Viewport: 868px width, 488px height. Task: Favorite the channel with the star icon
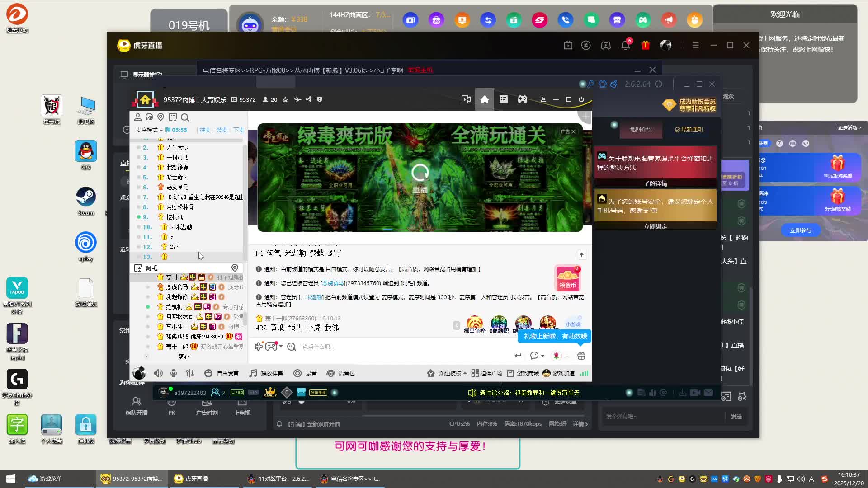[x=285, y=99]
